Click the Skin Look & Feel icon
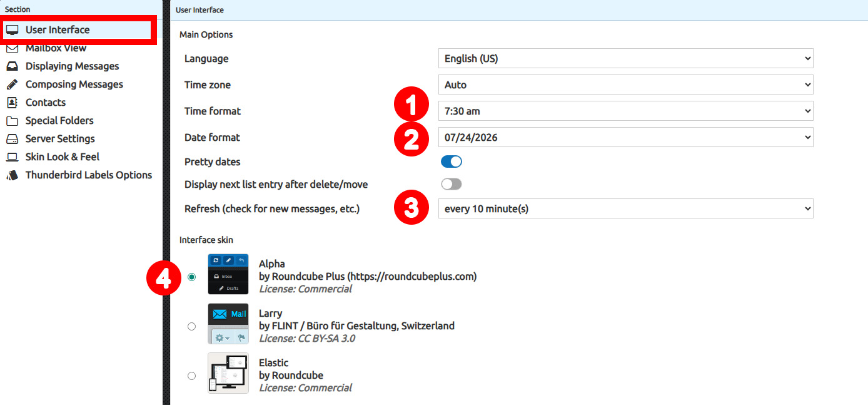The height and width of the screenshot is (405, 868). click(12, 156)
